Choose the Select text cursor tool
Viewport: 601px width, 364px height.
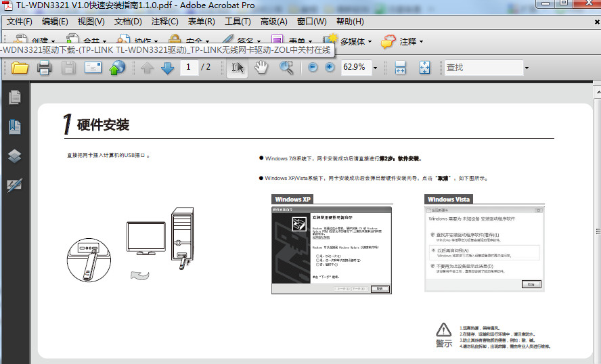[x=238, y=68]
